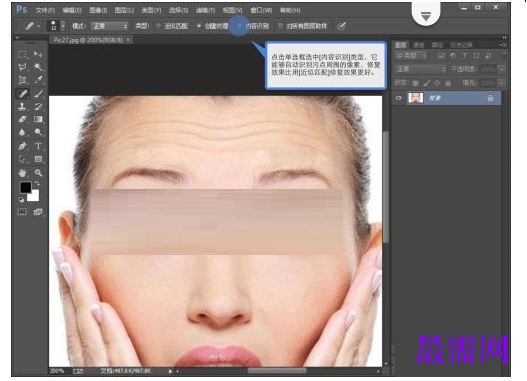The height and width of the screenshot is (381, 527).
Task: Open the opacity slider dropdown
Action: (x=502, y=69)
